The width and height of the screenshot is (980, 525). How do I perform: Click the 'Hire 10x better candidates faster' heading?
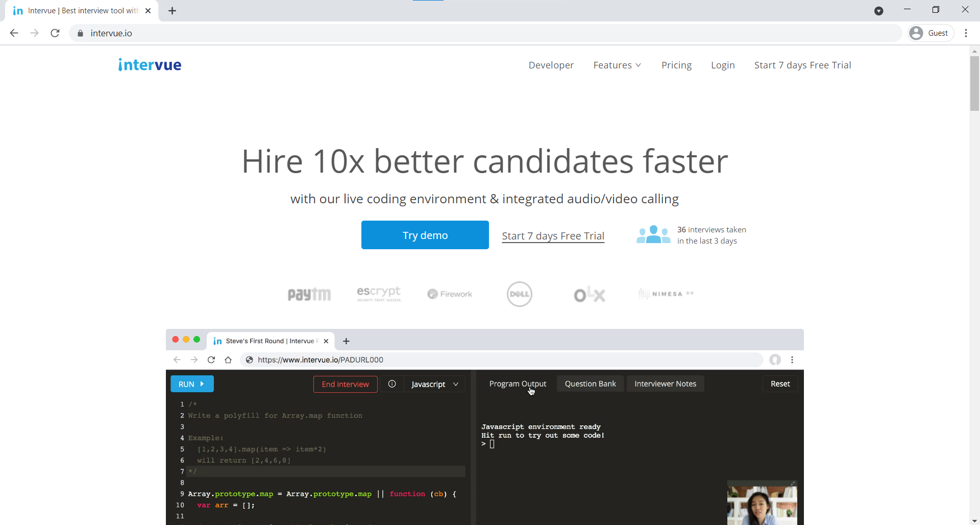pyautogui.click(x=484, y=161)
